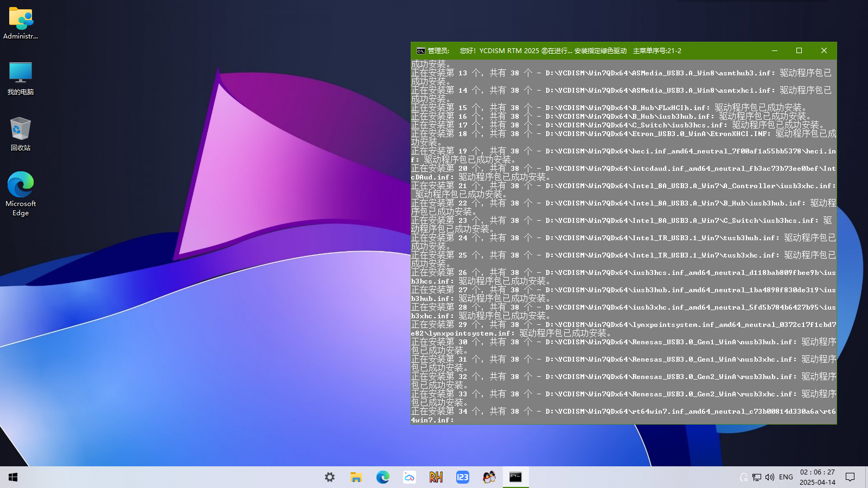Open the cloud app taskbar icon

point(409,477)
